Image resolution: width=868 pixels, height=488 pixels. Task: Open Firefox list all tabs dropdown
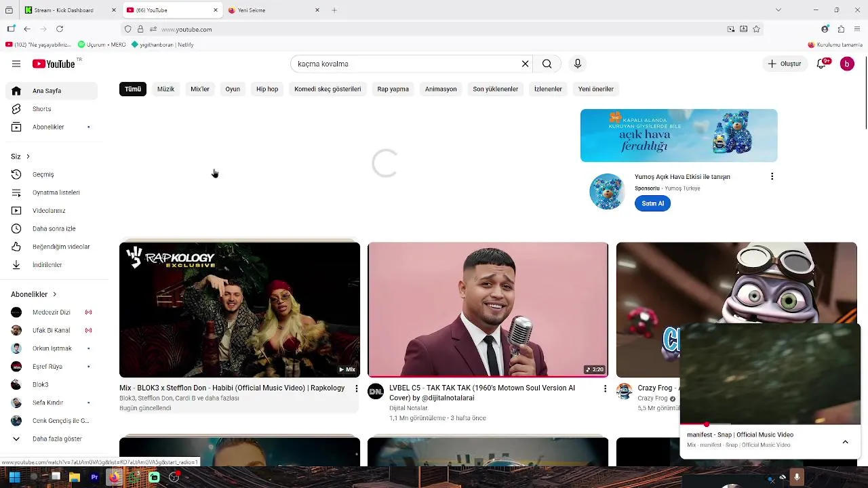[x=778, y=10]
